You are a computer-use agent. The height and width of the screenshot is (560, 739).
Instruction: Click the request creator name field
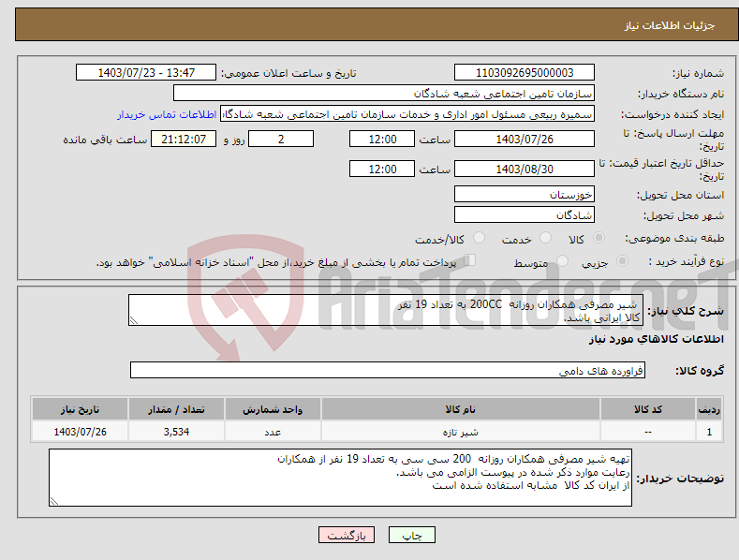(x=407, y=114)
